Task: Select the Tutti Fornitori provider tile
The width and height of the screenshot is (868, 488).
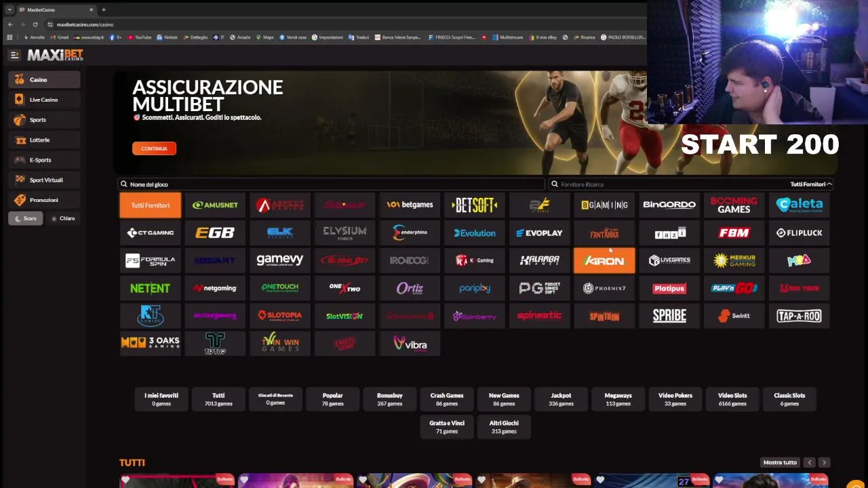Action: pyautogui.click(x=151, y=205)
